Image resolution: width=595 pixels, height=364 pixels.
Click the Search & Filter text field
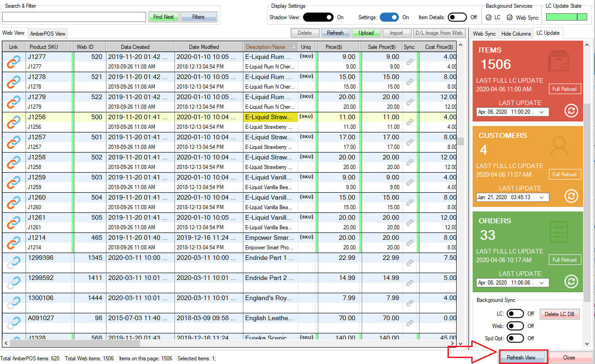74,17
